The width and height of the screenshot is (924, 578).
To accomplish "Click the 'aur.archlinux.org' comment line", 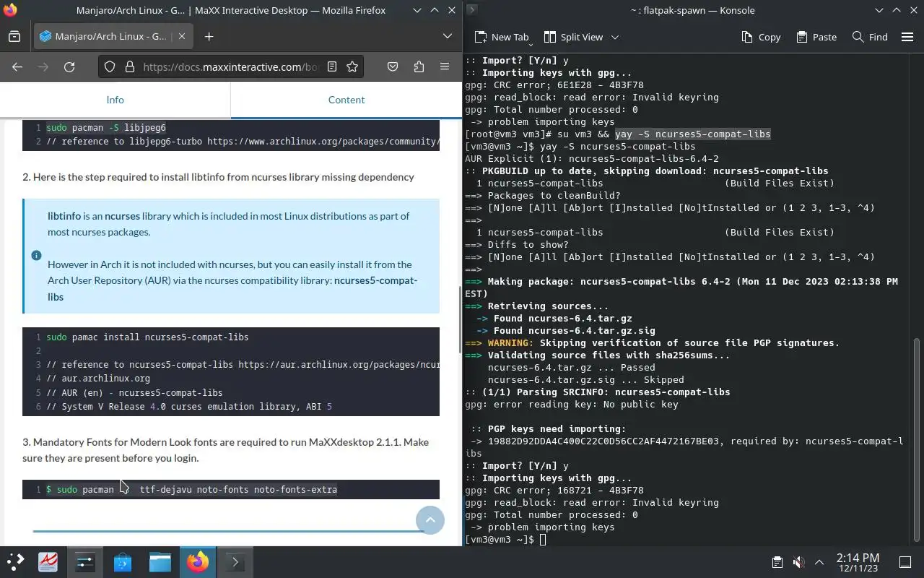I will click(x=98, y=379).
